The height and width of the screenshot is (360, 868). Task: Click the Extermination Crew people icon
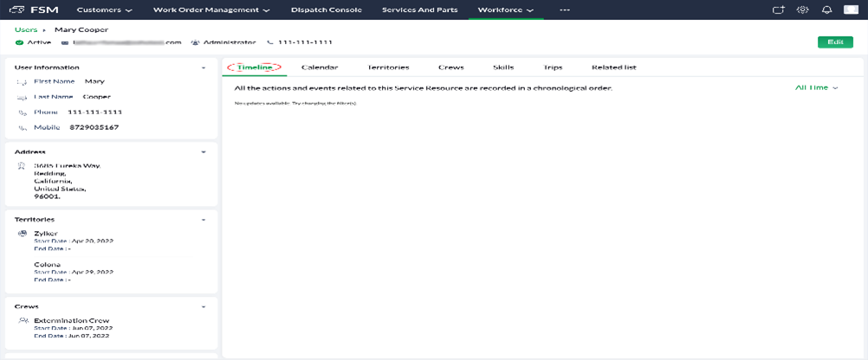23,321
